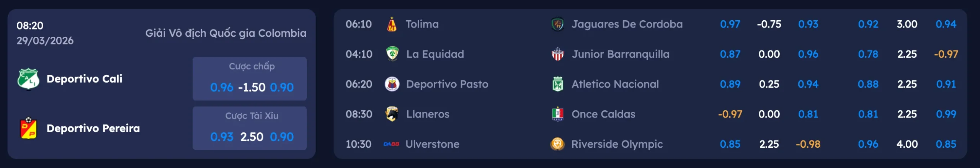The image size is (980, 168).
Task: Open the Ulverstone match row
Action: pos(432,144)
